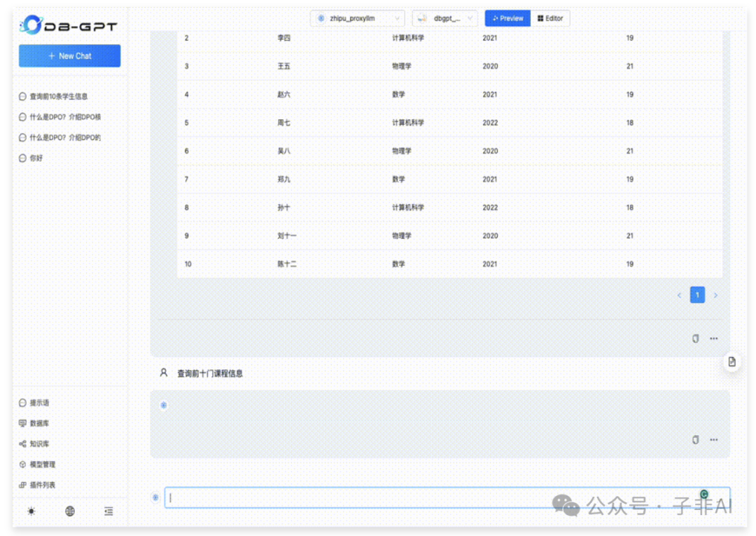
Task: Collapse the sidebar using the bottom-right sidebar icon
Action: (x=108, y=511)
